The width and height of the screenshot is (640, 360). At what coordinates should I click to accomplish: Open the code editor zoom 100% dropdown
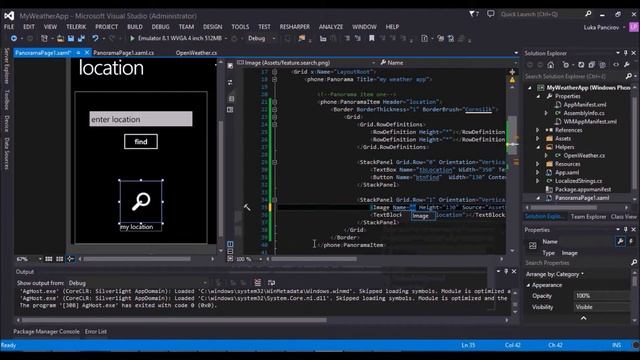(x=260, y=259)
